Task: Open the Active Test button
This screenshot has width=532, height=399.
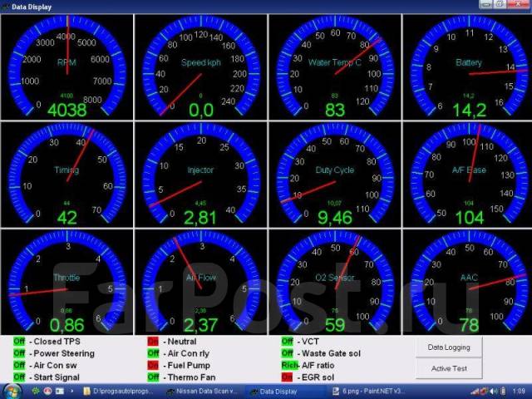Action: click(449, 368)
